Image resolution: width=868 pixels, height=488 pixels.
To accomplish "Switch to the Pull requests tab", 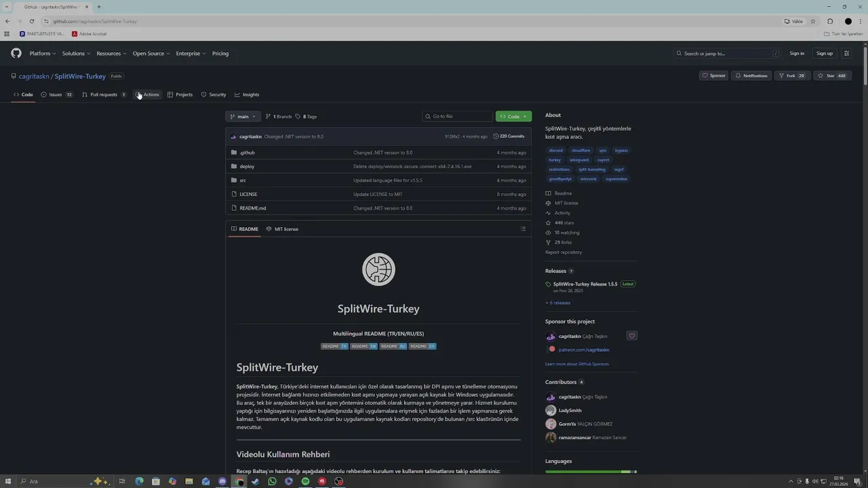I will click(104, 95).
